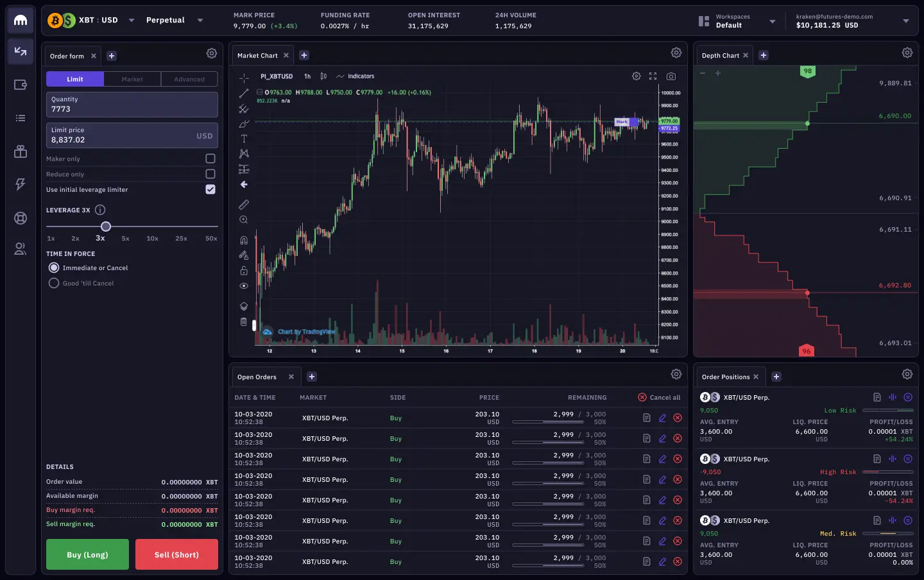
Task: Expand the Workspaces Default dropdown
Action: 772,21
